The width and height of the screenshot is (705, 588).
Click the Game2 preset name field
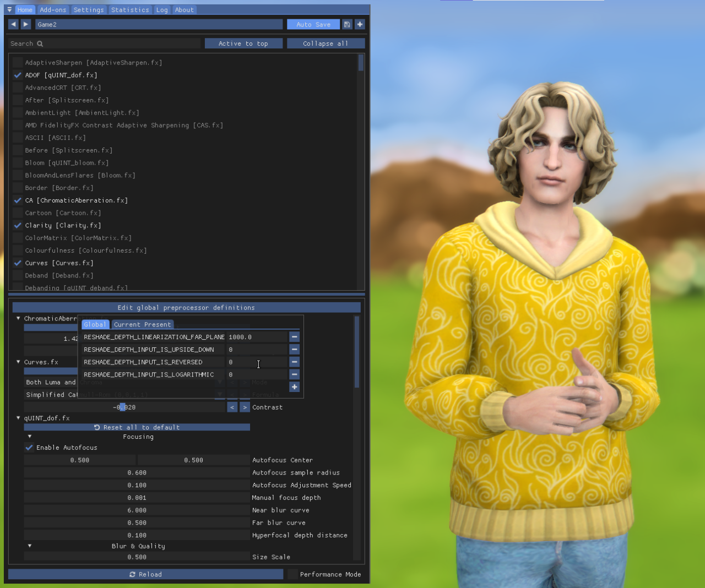tap(159, 24)
